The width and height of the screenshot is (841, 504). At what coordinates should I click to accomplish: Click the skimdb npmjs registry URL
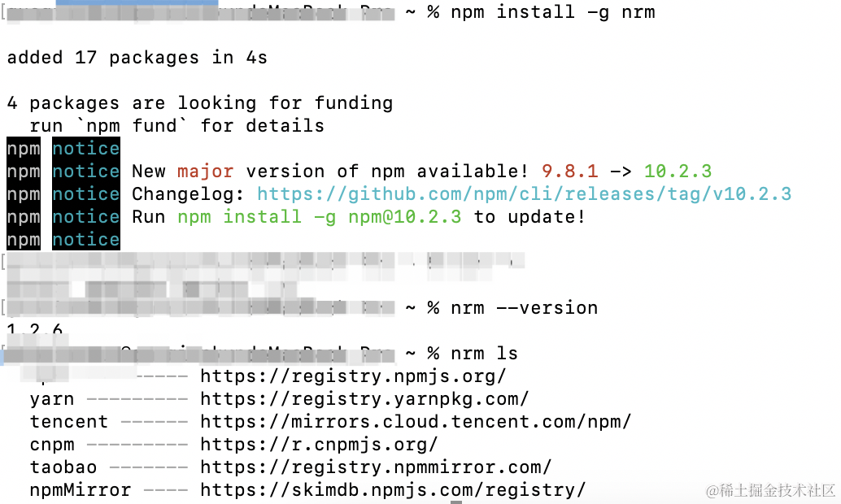point(393,490)
